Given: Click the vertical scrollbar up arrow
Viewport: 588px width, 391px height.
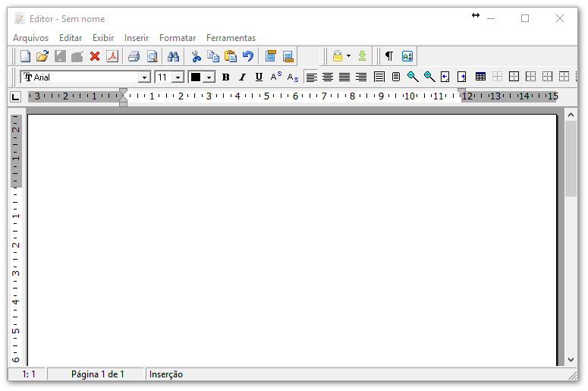Looking at the screenshot, I should [x=571, y=115].
